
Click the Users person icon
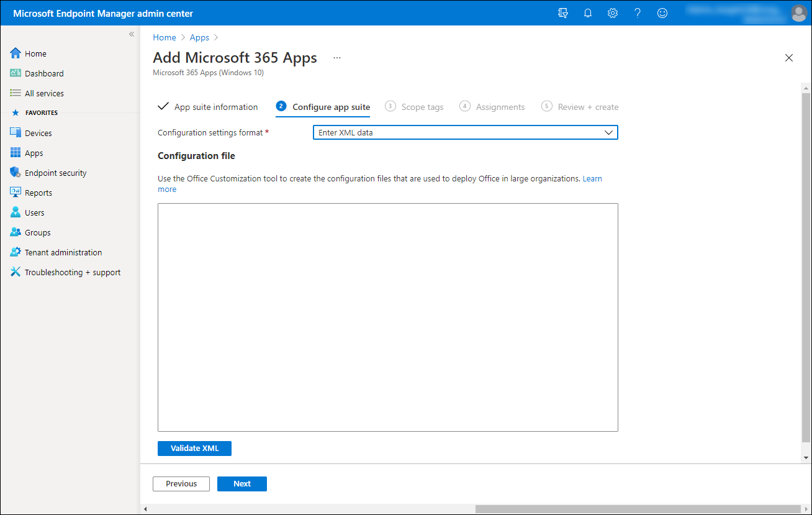coord(16,212)
